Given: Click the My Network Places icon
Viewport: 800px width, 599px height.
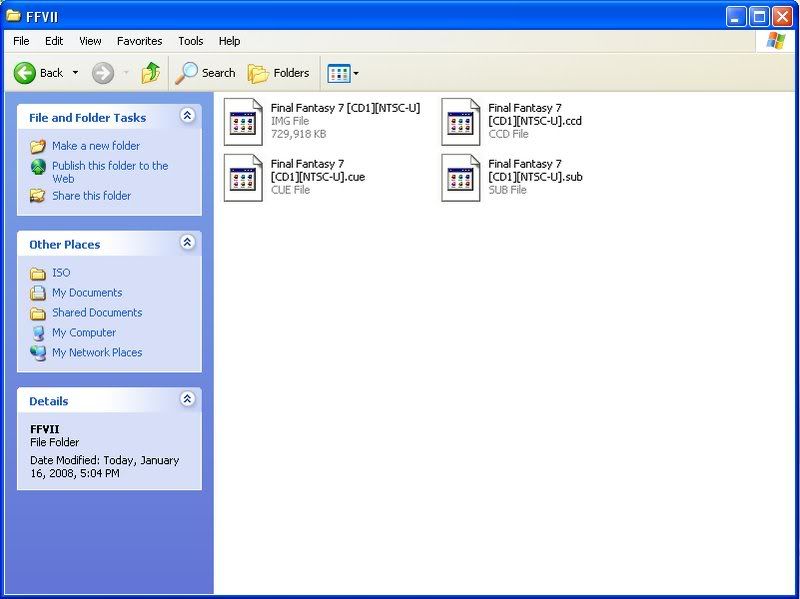Looking at the screenshot, I should point(38,353).
